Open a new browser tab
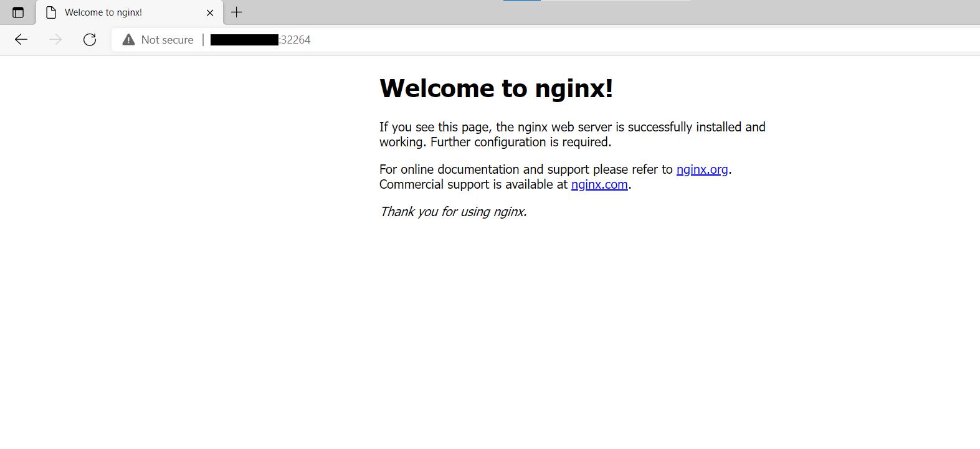This screenshot has width=980, height=449. tap(237, 12)
